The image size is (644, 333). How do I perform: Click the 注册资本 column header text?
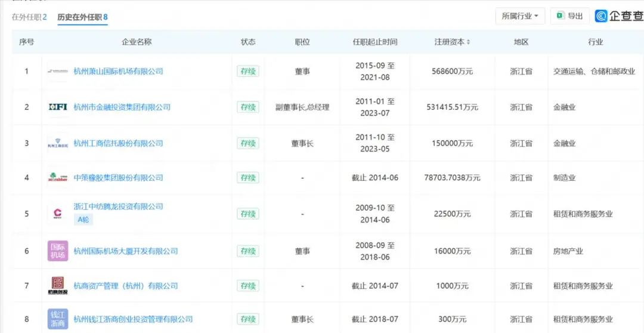pos(450,42)
